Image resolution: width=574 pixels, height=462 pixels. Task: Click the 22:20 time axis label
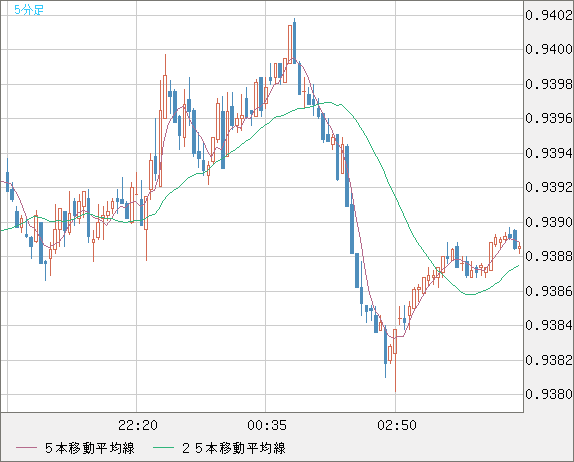click(x=138, y=425)
